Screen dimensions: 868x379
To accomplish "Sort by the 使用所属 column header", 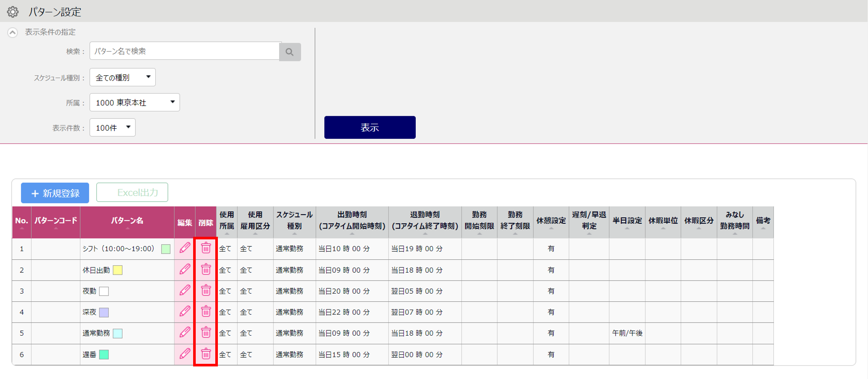I will click(227, 222).
